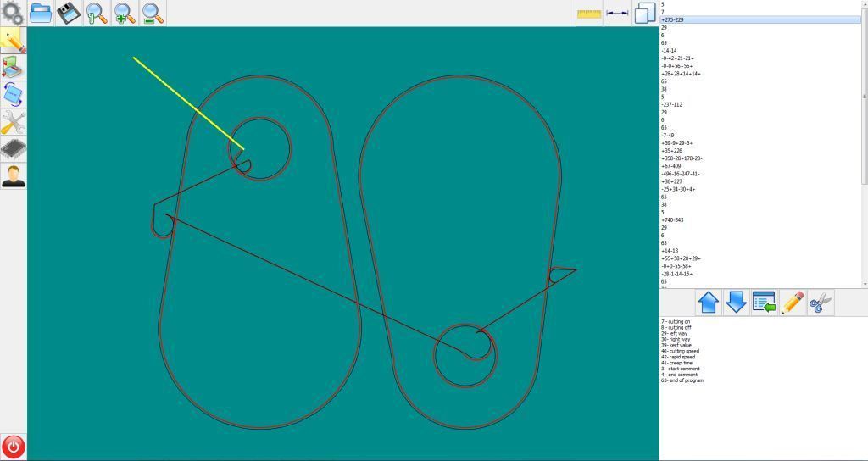Click the red power button
This screenshot has width=868, height=461.
click(14, 446)
